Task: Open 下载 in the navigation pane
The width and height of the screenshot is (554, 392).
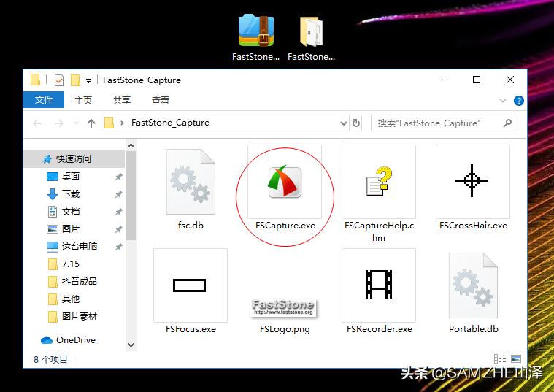Action: pyautogui.click(x=71, y=194)
